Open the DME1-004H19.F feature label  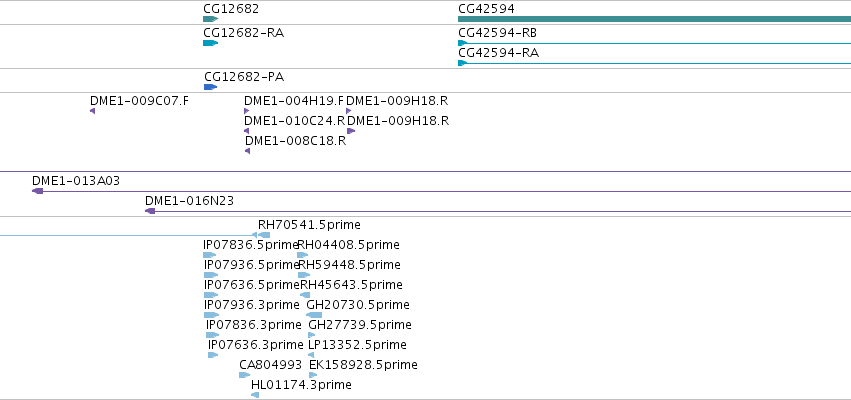pyautogui.click(x=294, y=101)
